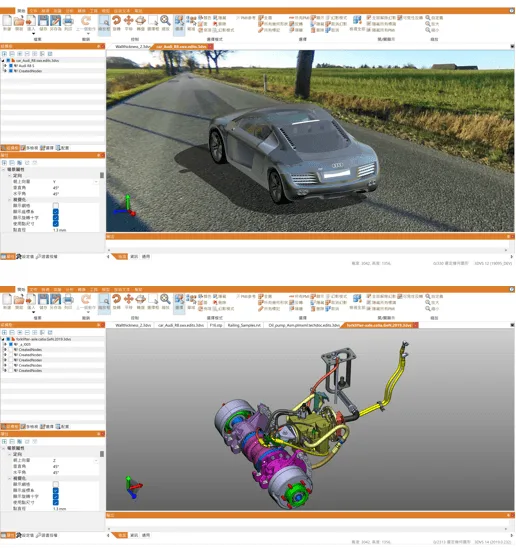This screenshot has height=551, width=516.
Task: Enable the first unchecked grid checkbox in bottom properties
Action: pyautogui.click(x=56, y=484)
